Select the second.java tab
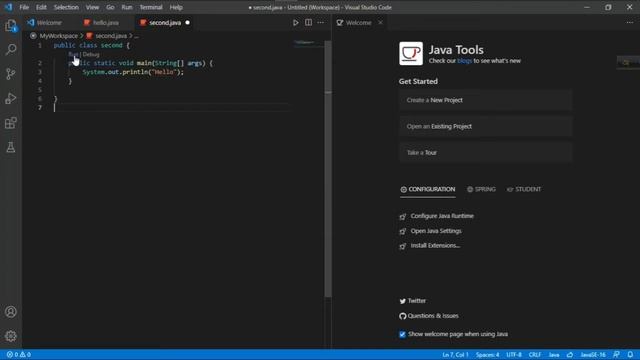The image size is (640, 360). 164,23
